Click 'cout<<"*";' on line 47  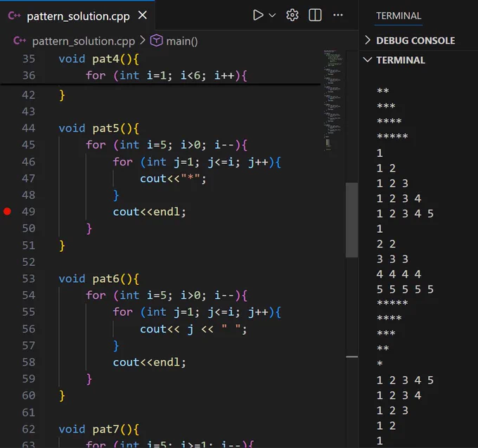click(173, 179)
